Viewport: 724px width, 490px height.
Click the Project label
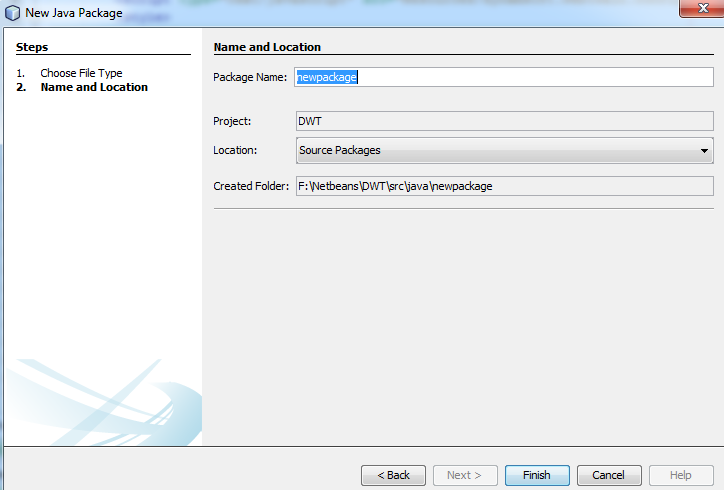tap(232, 121)
